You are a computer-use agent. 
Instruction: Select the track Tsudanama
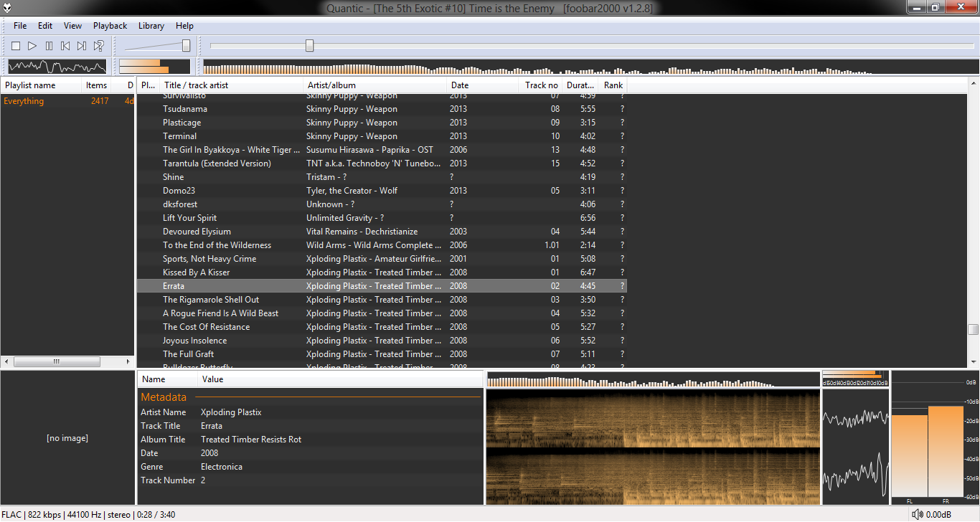click(x=382, y=109)
